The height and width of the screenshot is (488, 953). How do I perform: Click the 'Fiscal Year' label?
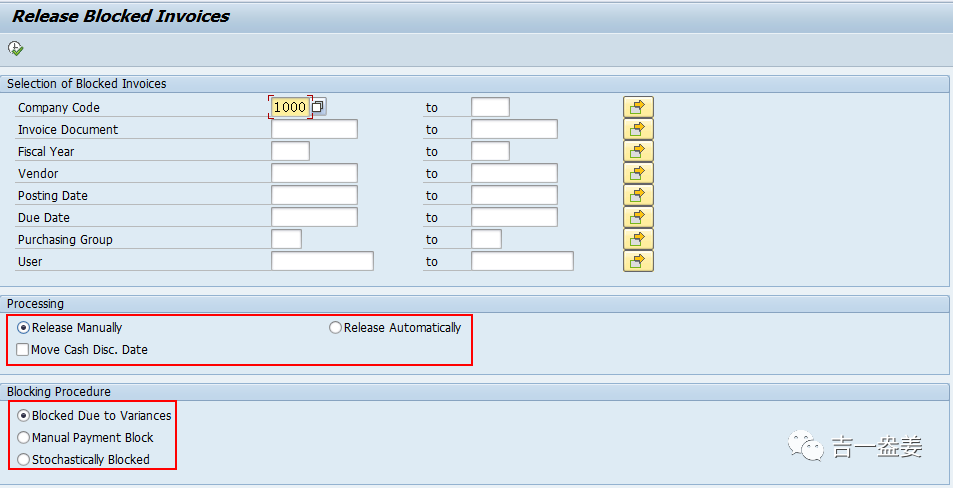point(46,151)
